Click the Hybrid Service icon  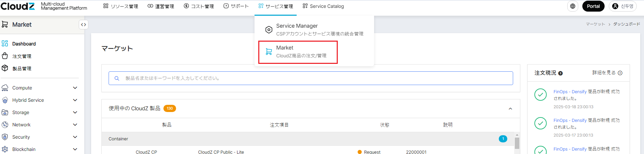coord(5,100)
